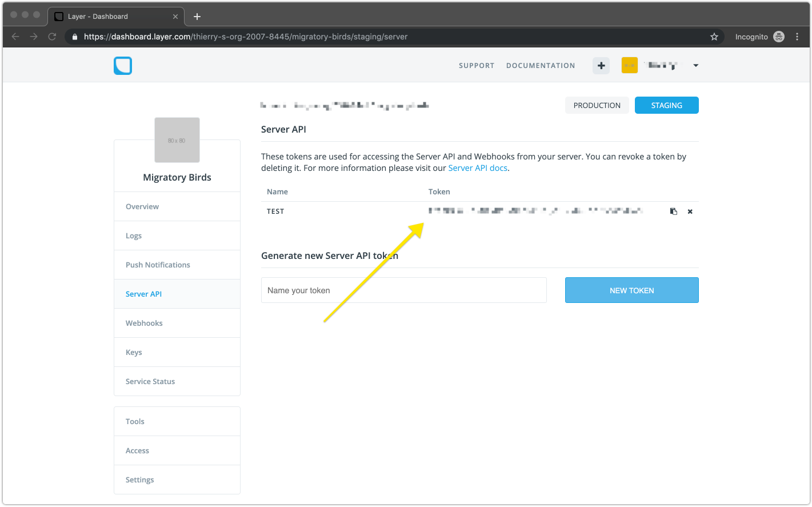
Task: Open Settings in sidebar
Action: 177,480
